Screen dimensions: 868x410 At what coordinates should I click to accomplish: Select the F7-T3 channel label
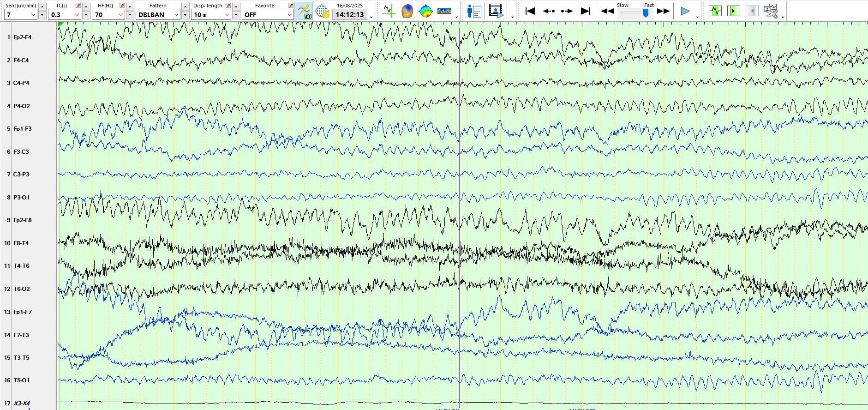pyautogui.click(x=21, y=335)
